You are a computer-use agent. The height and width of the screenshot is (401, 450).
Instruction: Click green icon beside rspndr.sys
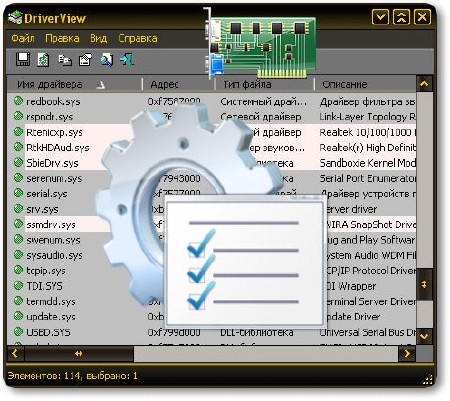18,116
